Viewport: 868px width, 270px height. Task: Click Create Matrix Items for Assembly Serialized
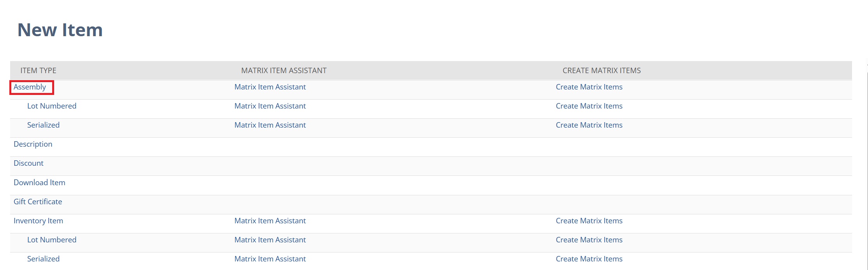[589, 125]
